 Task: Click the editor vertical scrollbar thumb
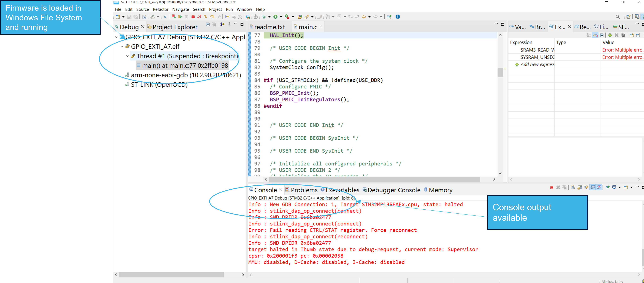500,73
